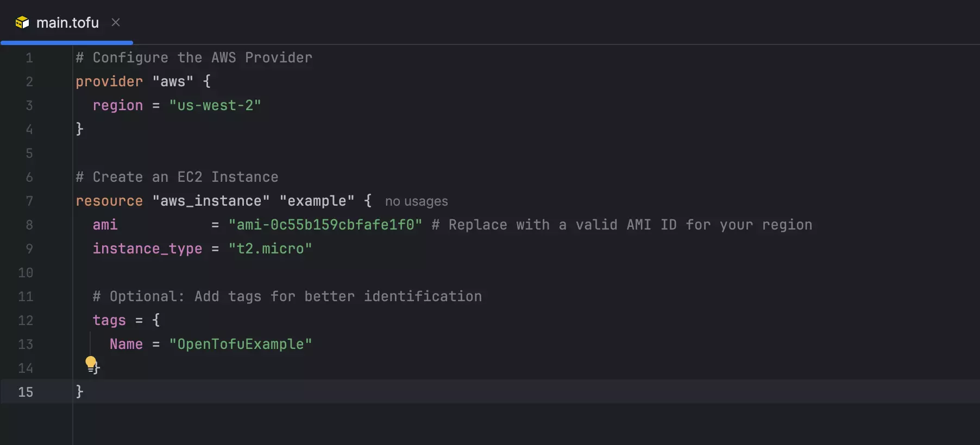
Task: Click line number 1 in the gutter
Action: 29,58
